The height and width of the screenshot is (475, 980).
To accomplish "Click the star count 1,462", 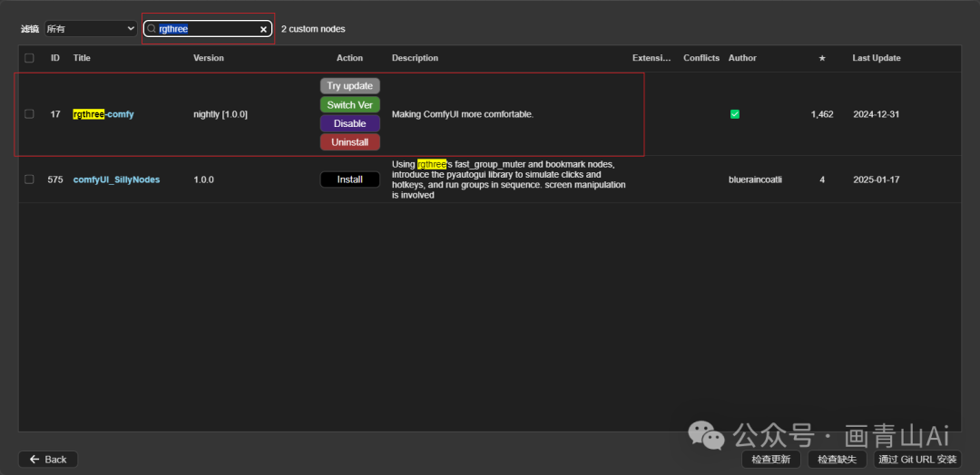I will point(822,114).
